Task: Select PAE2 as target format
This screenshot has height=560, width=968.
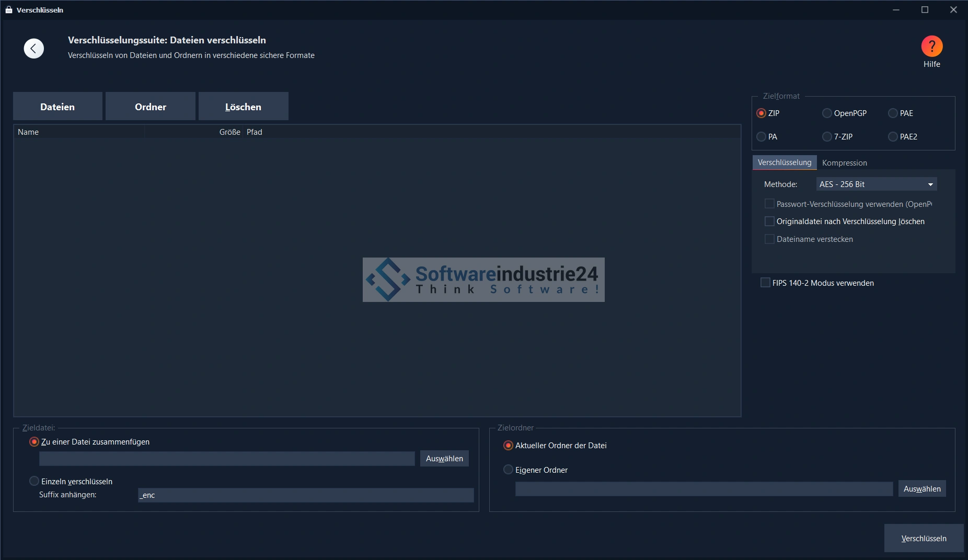Action: point(893,137)
